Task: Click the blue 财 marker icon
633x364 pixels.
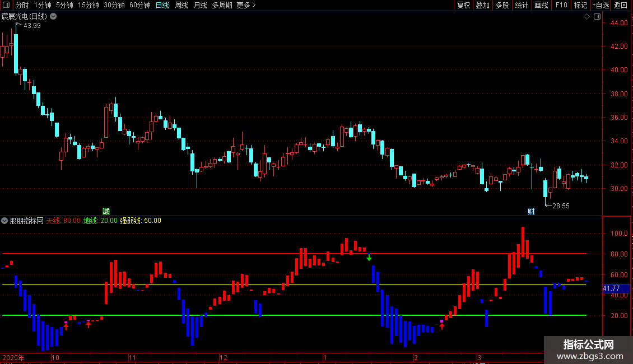Action: point(531,212)
